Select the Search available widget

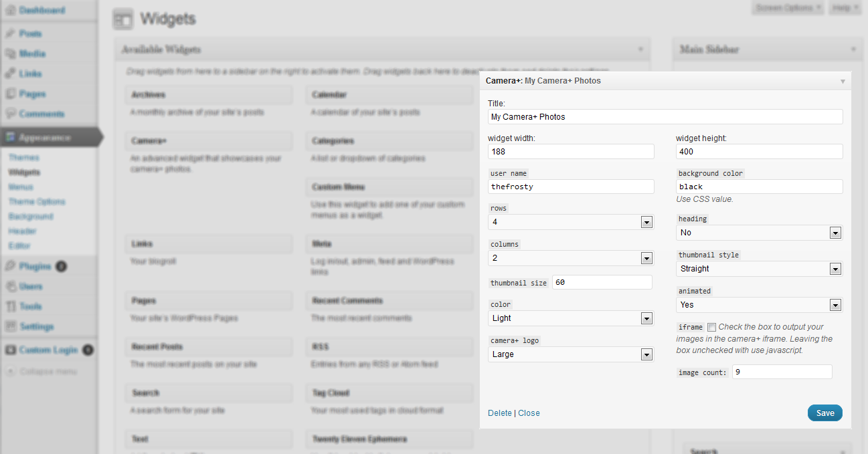coord(209,392)
